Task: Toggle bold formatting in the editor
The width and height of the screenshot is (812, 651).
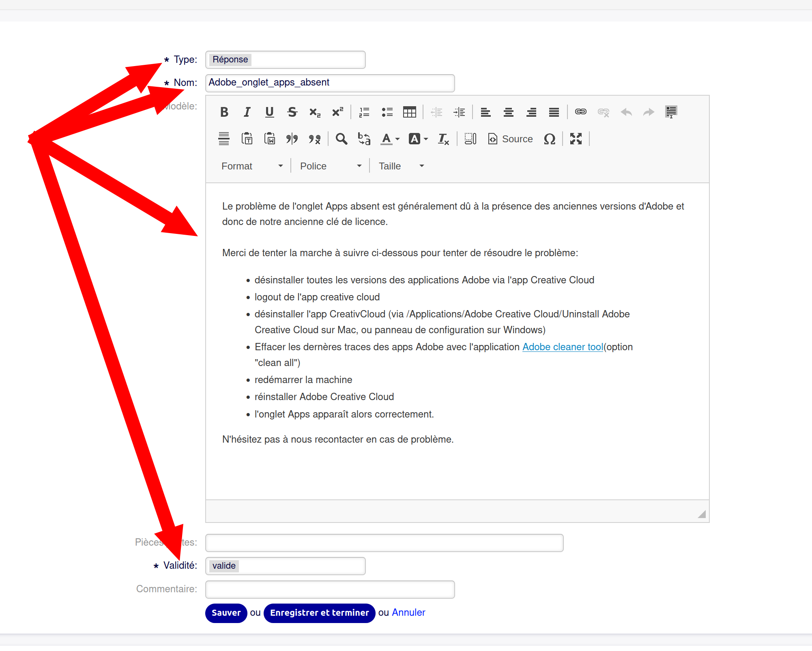Action: coord(224,112)
